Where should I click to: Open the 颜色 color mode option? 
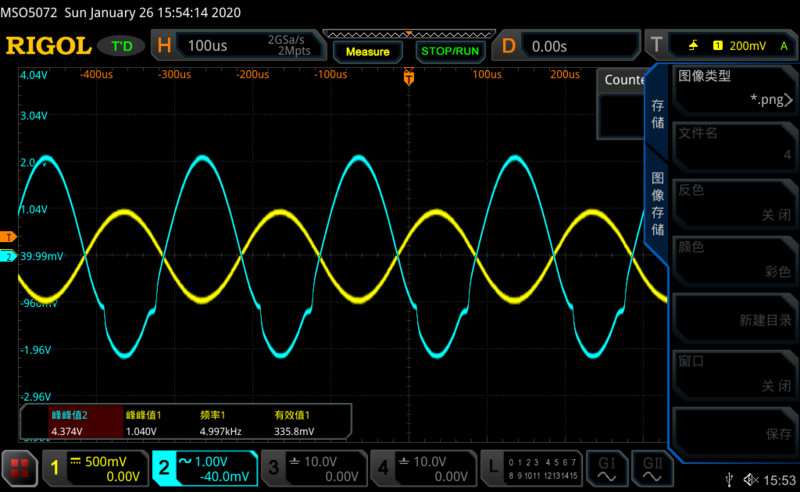[734, 258]
